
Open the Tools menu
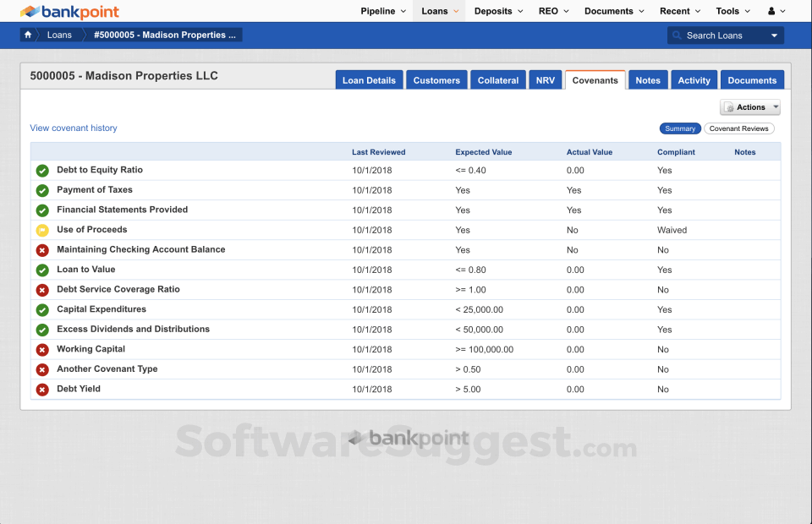(732, 11)
